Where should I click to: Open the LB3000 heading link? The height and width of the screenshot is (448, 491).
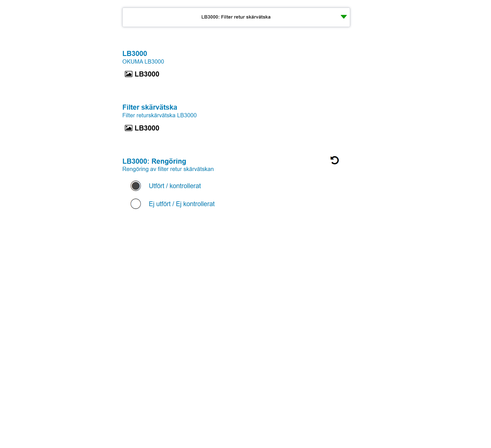pos(135,53)
